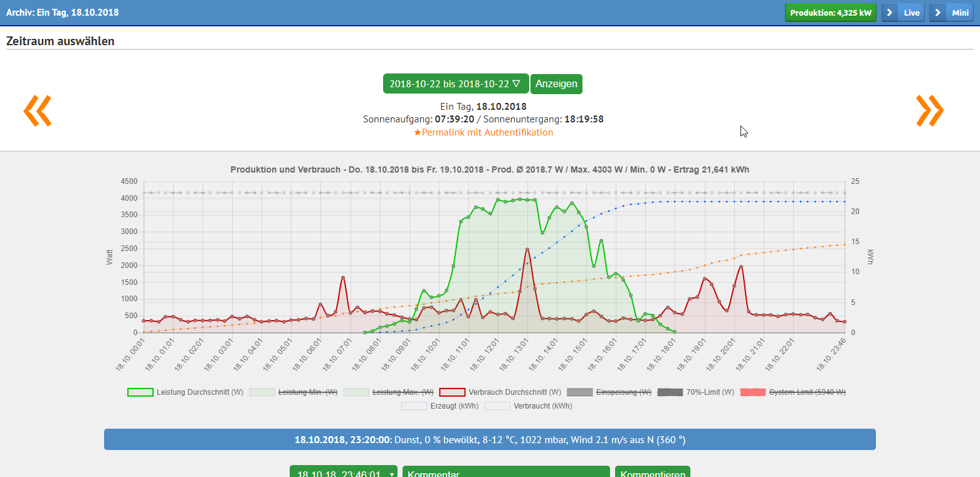Click the Sonnenaufgang time 07:39:20
Image resolution: width=980 pixels, height=477 pixels.
pos(455,119)
